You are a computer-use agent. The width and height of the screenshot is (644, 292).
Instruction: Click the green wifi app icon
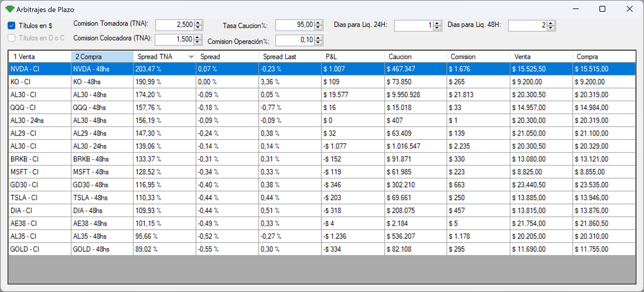click(x=10, y=10)
